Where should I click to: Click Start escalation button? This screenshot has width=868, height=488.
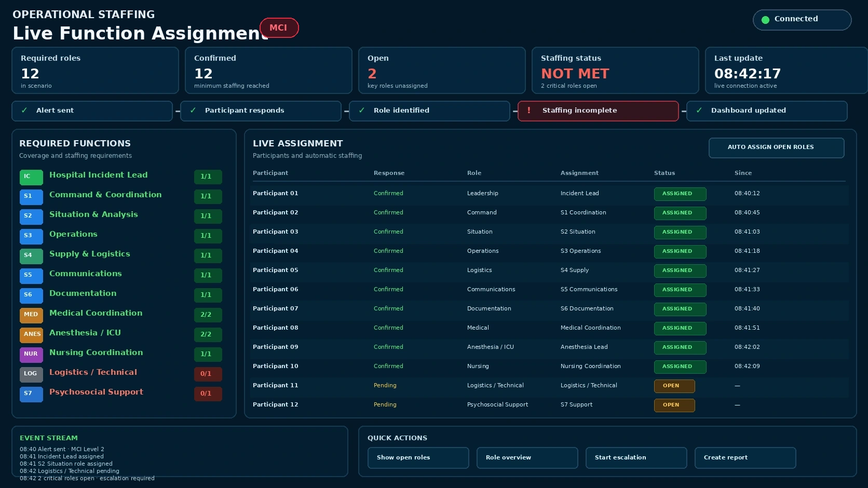tap(636, 458)
